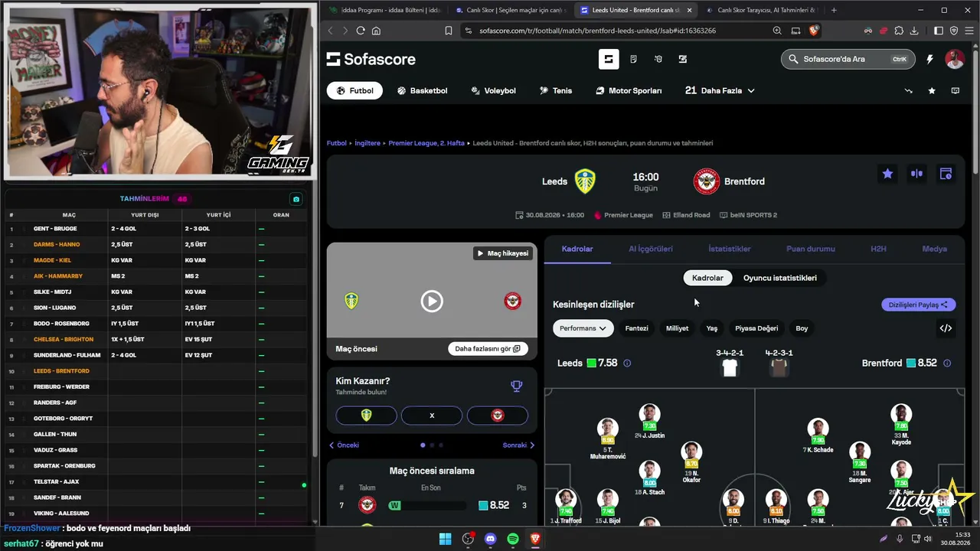The height and width of the screenshot is (551, 980).
Task: Open the calendar icon in match header
Action: point(946,174)
